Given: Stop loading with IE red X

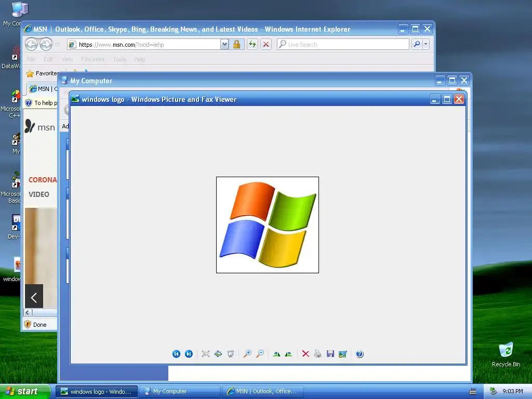Looking at the screenshot, I should point(266,44).
